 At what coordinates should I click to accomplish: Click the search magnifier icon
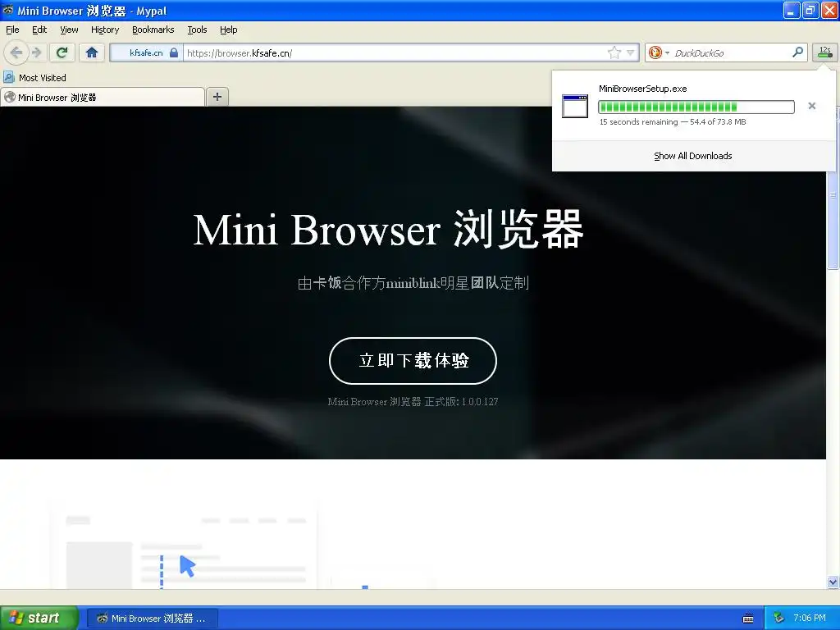(x=797, y=52)
